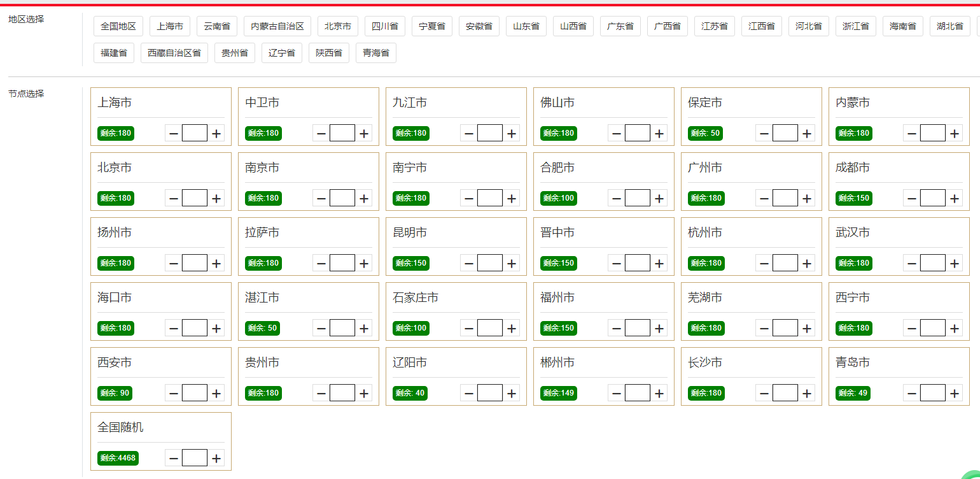
Task: Focus quantity input for 上海市
Action: [x=195, y=133]
